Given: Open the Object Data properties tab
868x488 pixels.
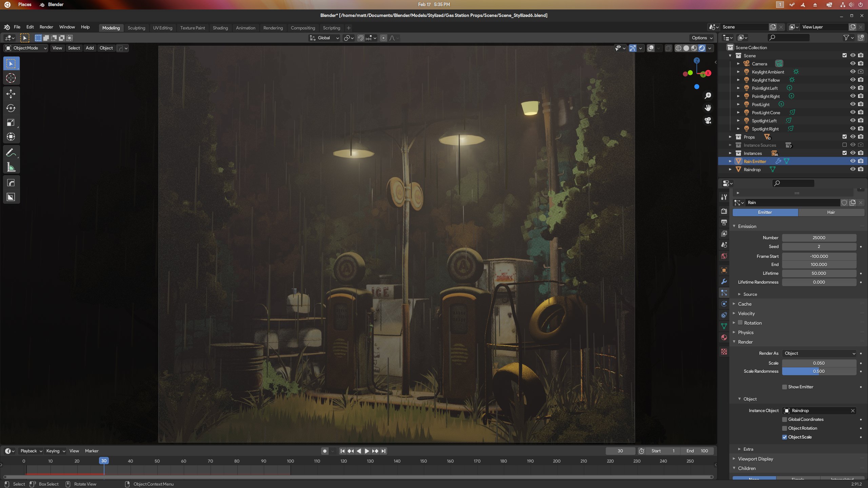Looking at the screenshot, I should [724, 326].
